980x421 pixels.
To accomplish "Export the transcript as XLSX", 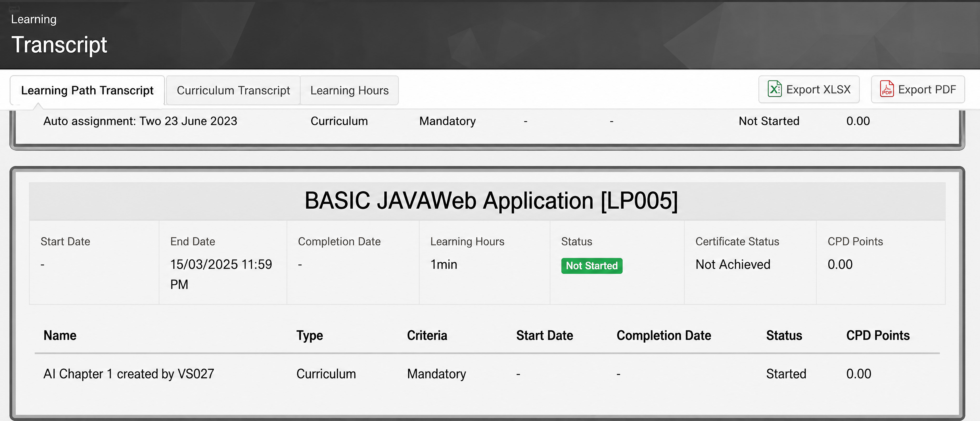I will pos(809,89).
